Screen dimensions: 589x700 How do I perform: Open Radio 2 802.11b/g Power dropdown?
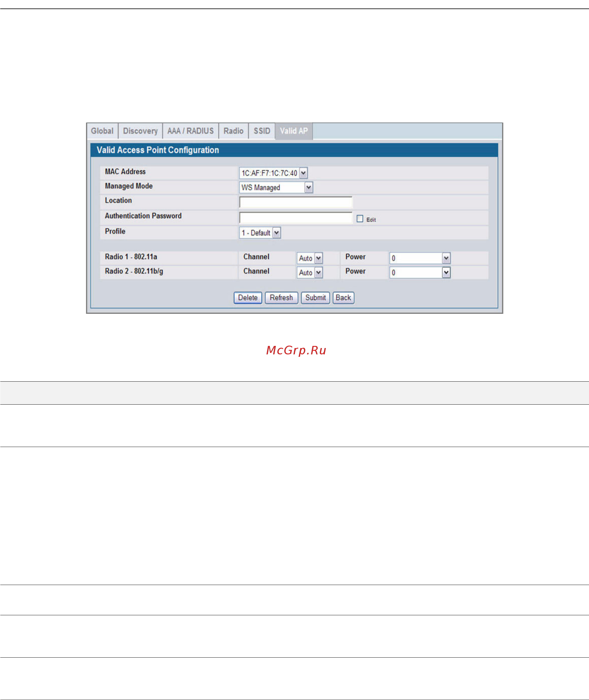point(420,273)
